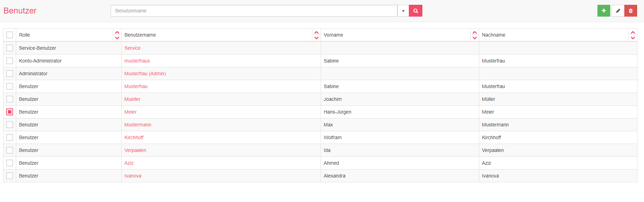This screenshot has height=202, width=644.
Task: Click the pencil edit user icon
Action: [x=618, y=11]
